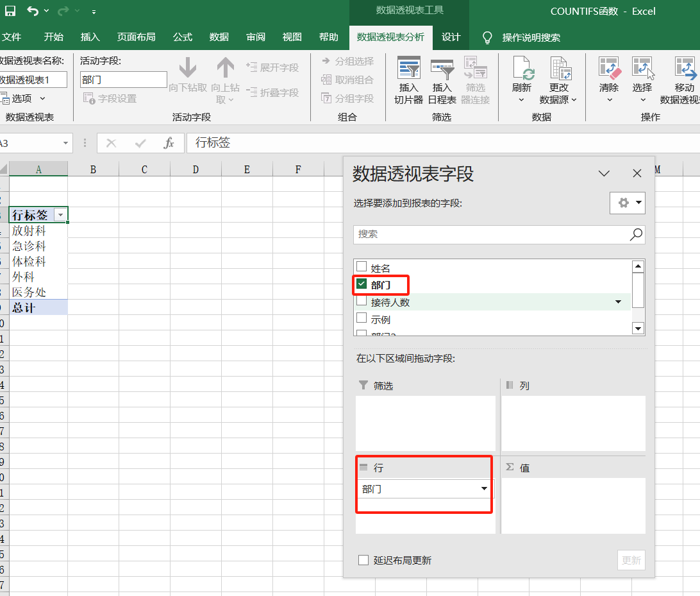Click the formula bar cancel X icon
Screen dimensions: 700x596
point(111,143)
